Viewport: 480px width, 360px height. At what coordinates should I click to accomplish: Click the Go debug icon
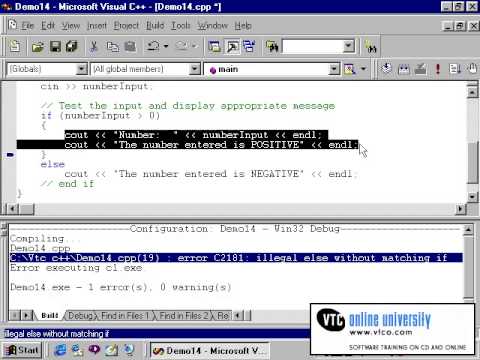(455, 69)
